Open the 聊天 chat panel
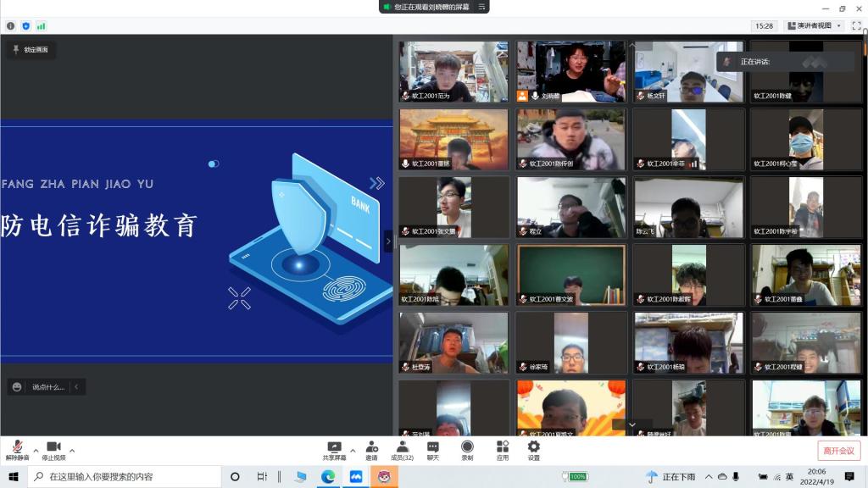 click(433, 450)
